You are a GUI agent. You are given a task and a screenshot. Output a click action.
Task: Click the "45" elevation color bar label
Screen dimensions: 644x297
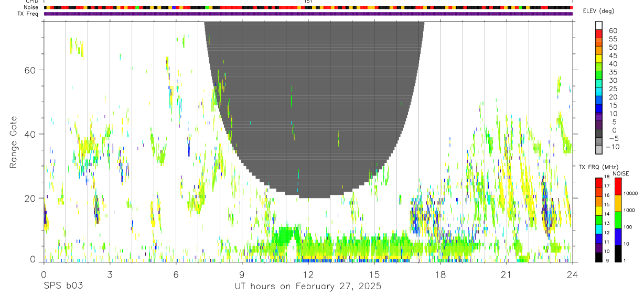coord(613,56)
